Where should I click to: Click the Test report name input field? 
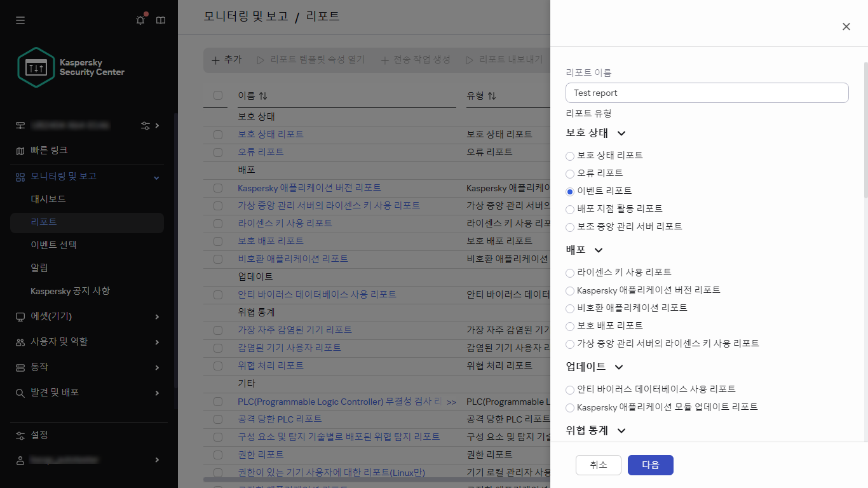(707, 93)
